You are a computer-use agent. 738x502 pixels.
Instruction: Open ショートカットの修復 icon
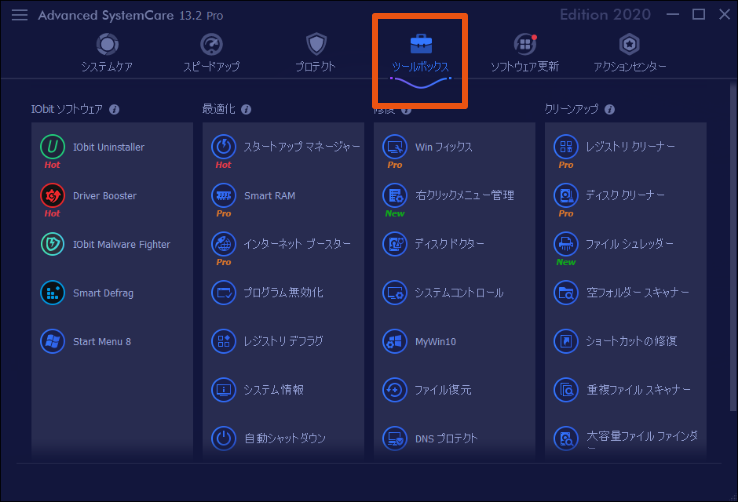tap(566, 341)
